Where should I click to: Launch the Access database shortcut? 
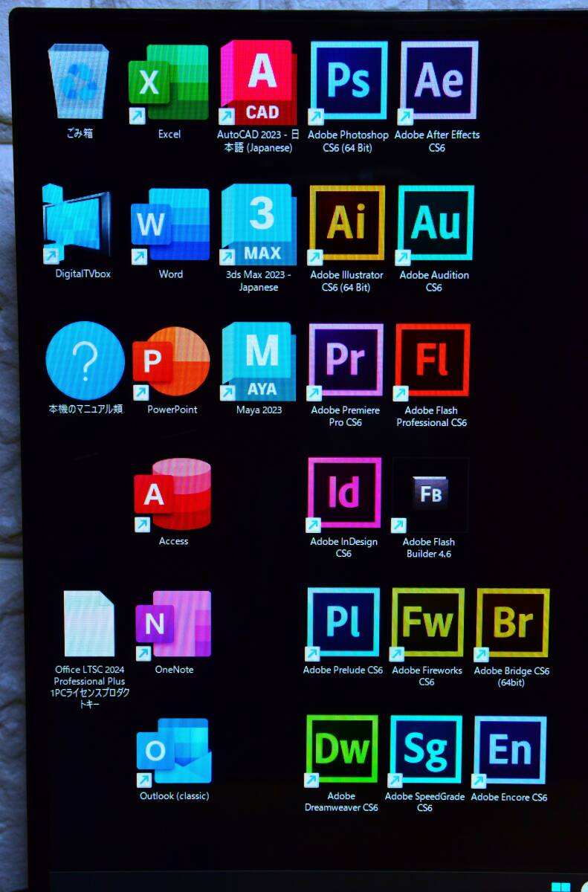coord(173,495)
